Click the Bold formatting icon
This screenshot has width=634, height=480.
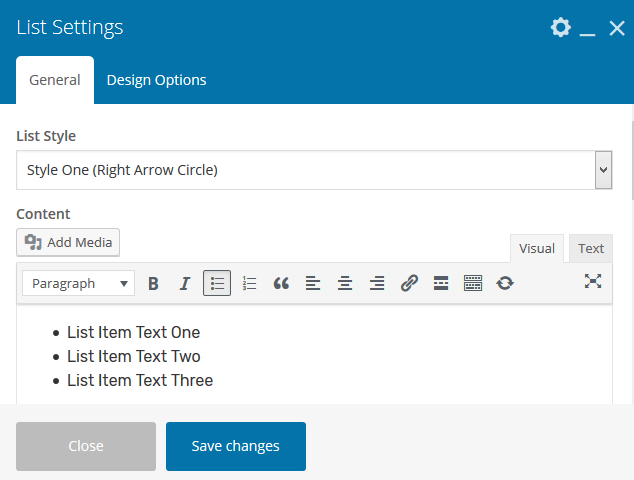[153, 284]
